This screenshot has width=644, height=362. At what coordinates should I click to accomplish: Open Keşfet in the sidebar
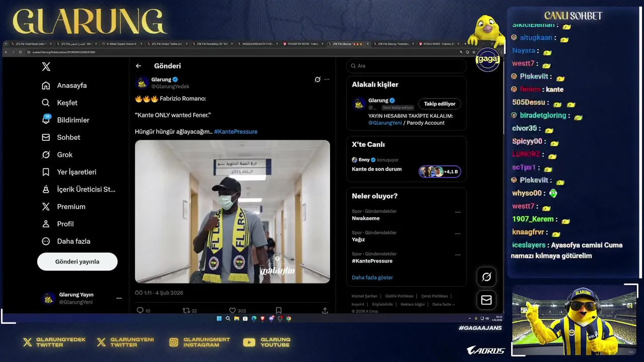[59, 103]
